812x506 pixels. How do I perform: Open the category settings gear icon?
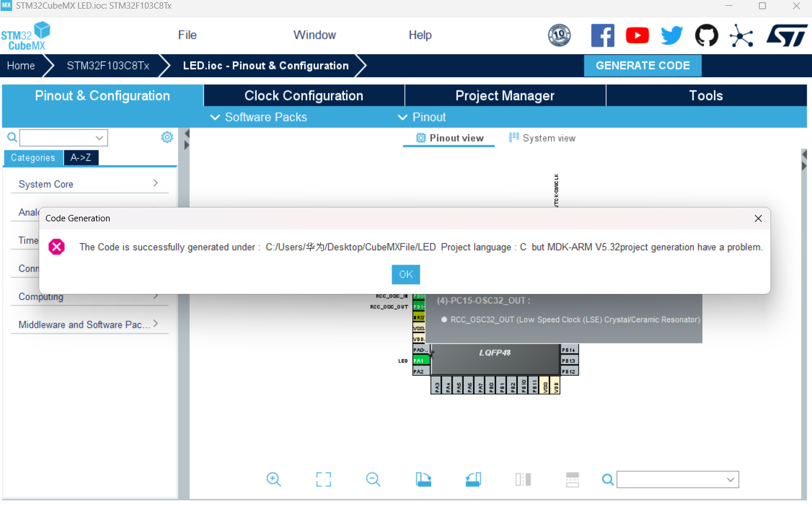pyautogui.click(x=167, y=137)
